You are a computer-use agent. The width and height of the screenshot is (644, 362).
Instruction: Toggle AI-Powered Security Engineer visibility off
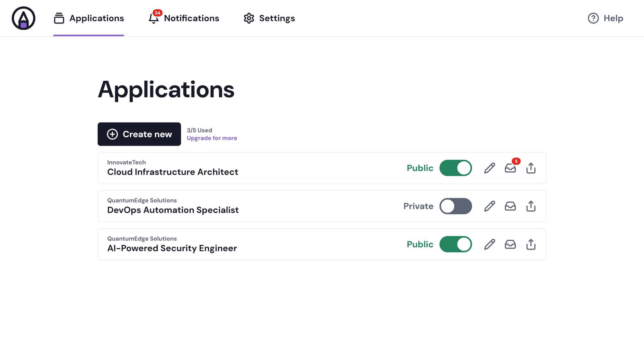[456, 244]
